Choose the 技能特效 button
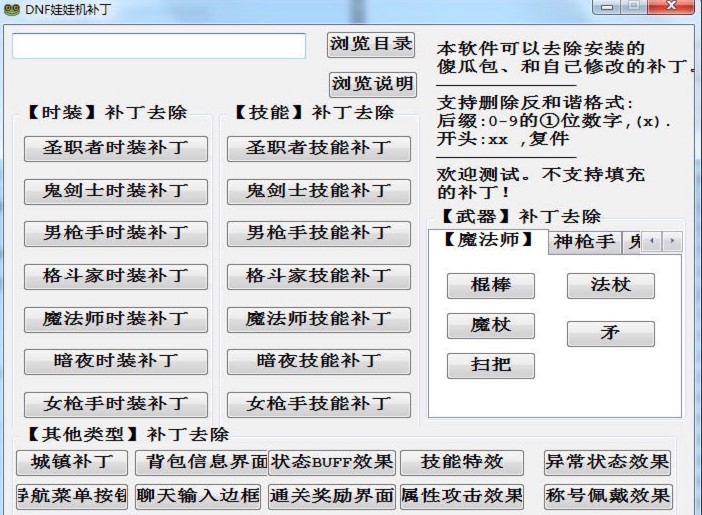702x515 pixels. coord(462,463)
